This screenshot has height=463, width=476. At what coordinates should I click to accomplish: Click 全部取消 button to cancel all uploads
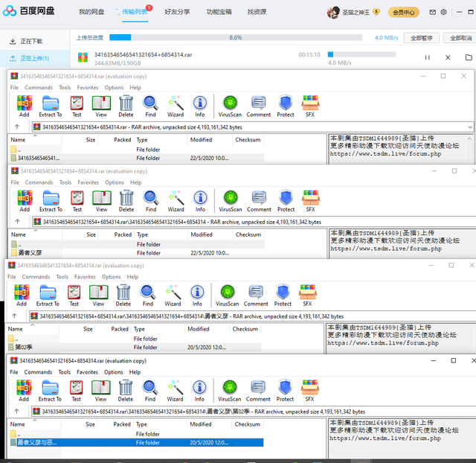pos(461,38)
